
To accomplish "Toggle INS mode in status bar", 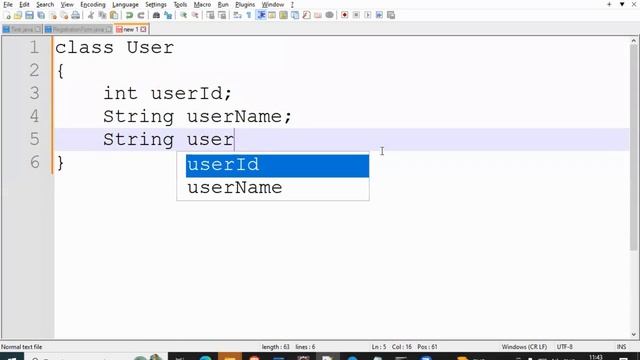I will click(621, 347).
